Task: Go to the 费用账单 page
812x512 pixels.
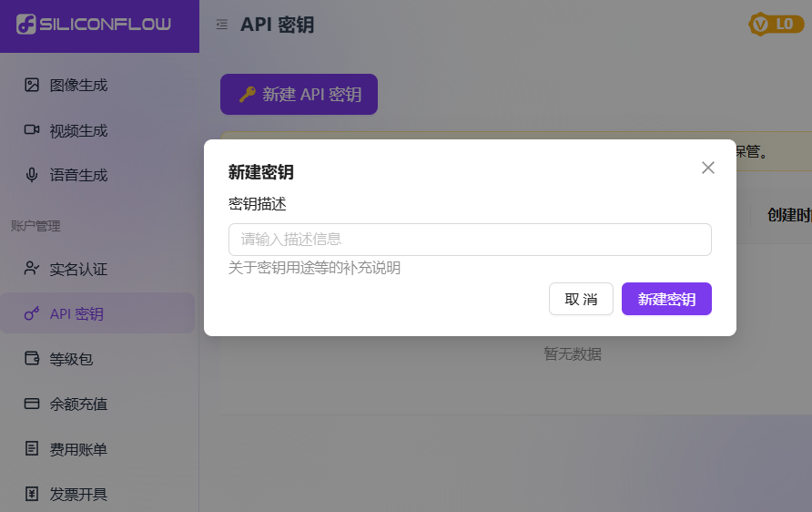Action: [78, 449]
